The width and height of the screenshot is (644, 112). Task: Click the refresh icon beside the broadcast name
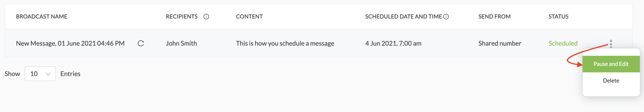coord(141,44)
